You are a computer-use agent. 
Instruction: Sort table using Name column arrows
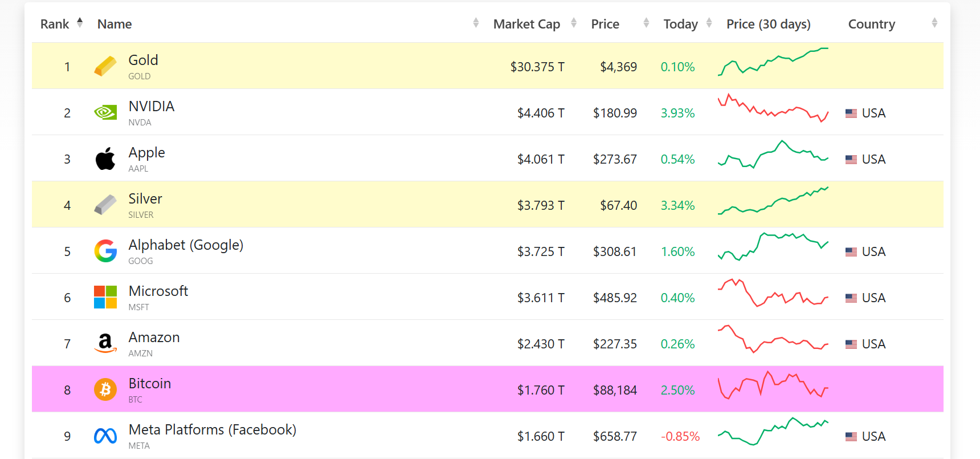(x=476, y=23)
